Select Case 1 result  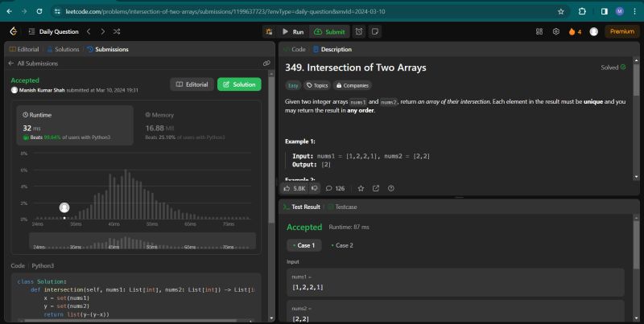point(304,245)
